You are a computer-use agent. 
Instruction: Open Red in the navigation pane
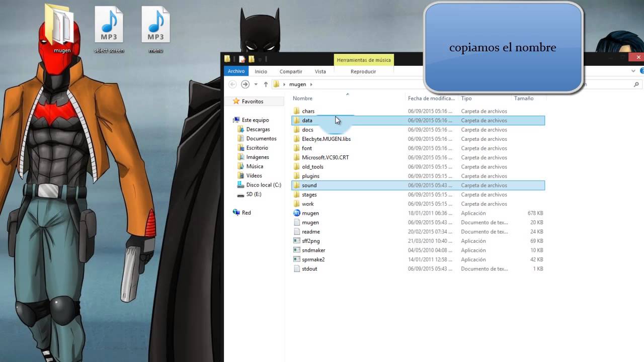tap(246, 213)
